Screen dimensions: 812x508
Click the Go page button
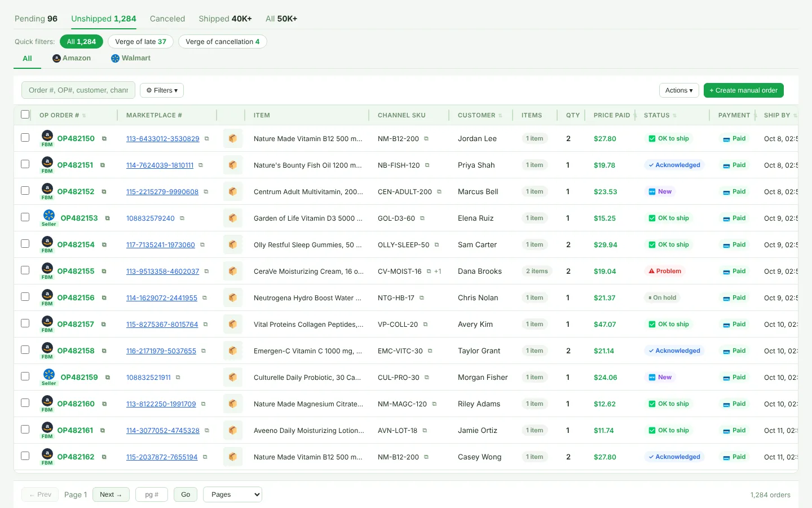pos(186,494)
